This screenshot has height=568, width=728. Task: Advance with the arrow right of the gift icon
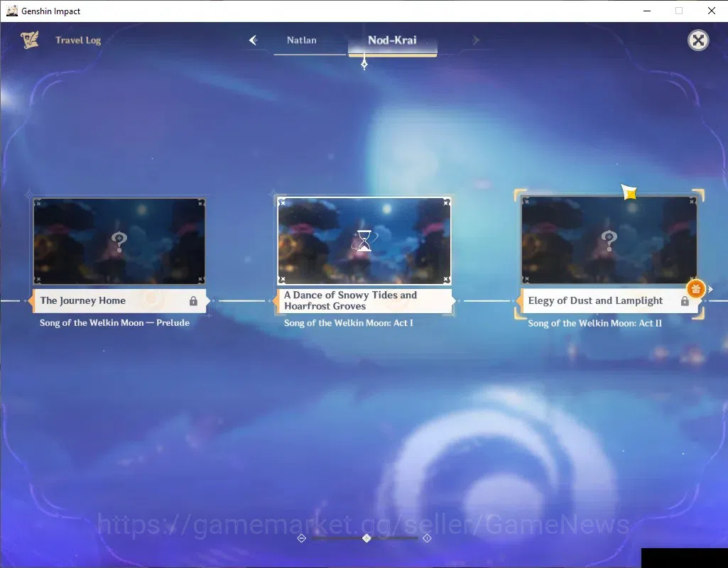[710, 289]
